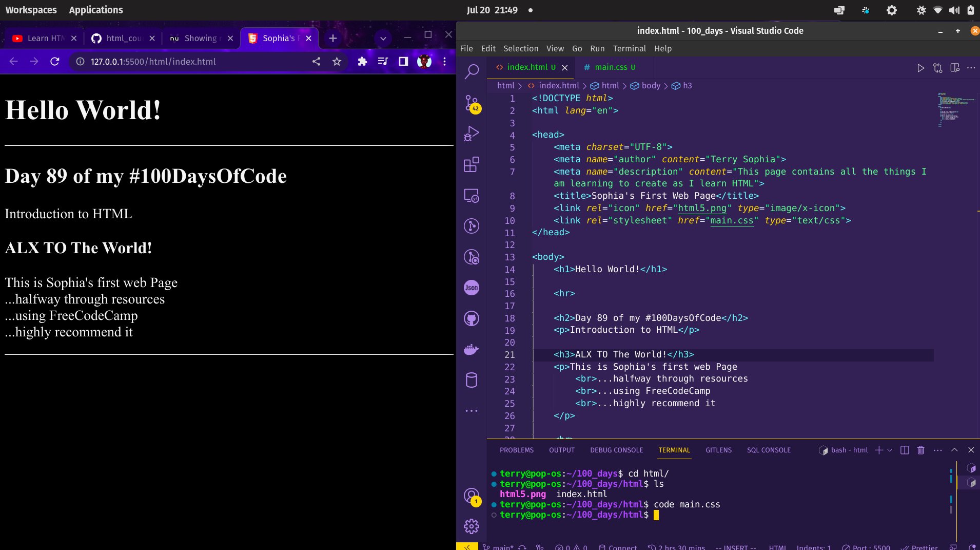Screen dimensions: 980x550
Task: Open the Extensions view
Action: (x=472, y=165)
